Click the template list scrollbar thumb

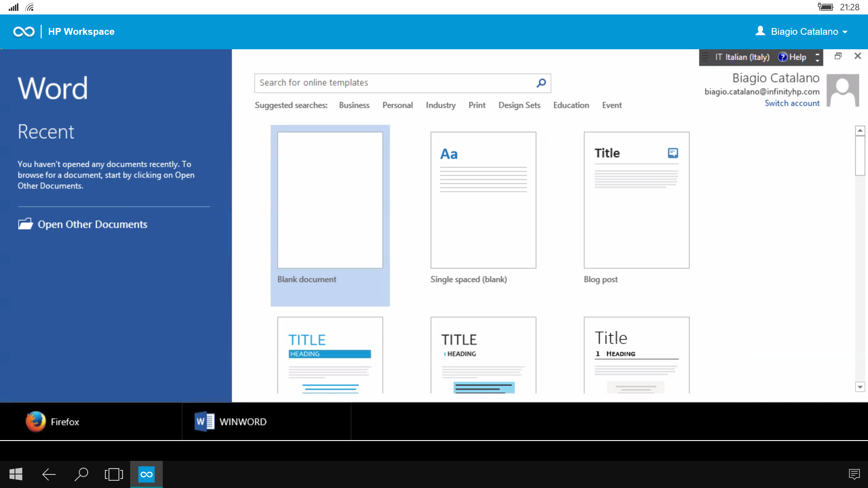coord(860,156)
